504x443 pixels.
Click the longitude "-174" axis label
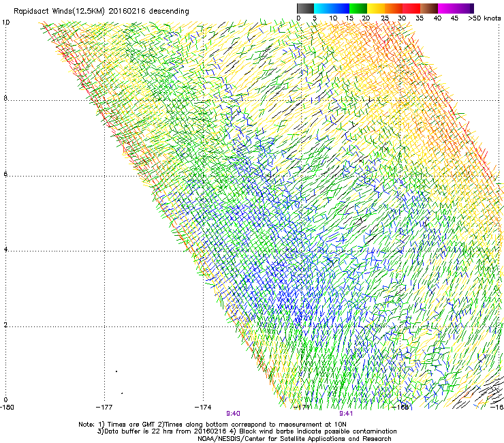click(203, 408)
